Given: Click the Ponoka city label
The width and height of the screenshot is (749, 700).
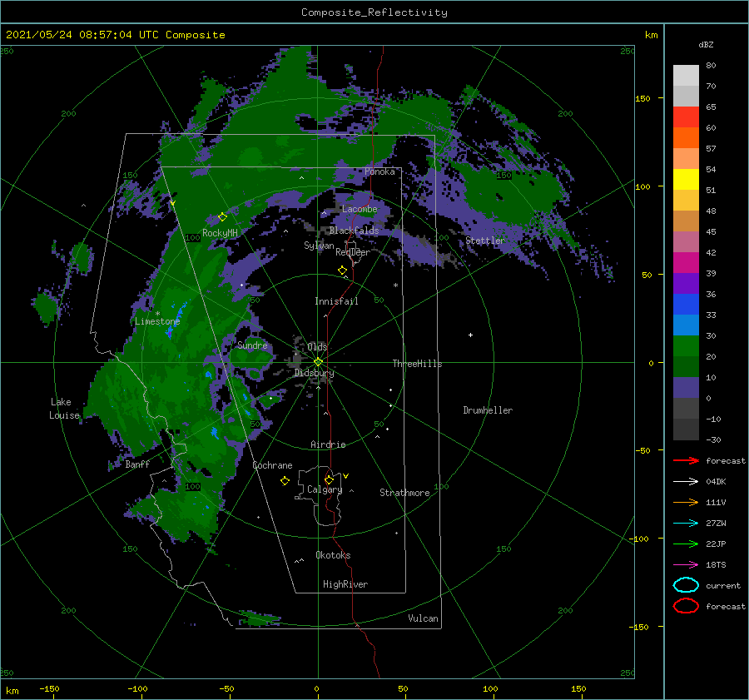Looking at the screenshot, I should (379, 172).
